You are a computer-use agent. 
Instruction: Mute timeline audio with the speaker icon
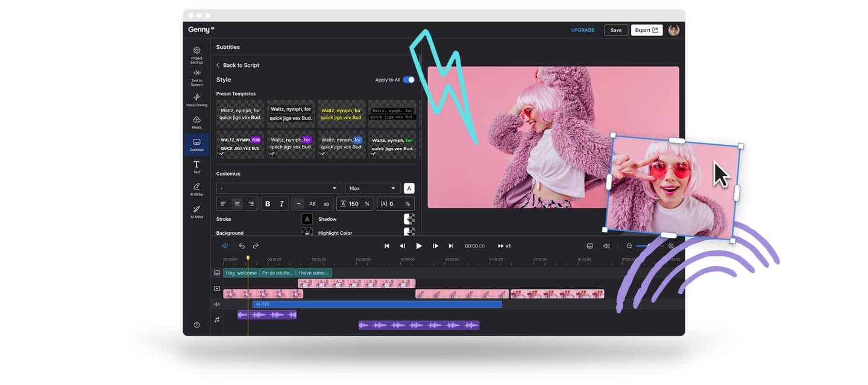(606, 246)
